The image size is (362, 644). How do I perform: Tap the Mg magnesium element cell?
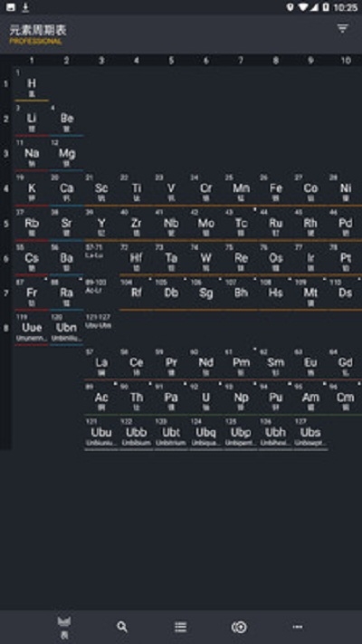point(66,154)
